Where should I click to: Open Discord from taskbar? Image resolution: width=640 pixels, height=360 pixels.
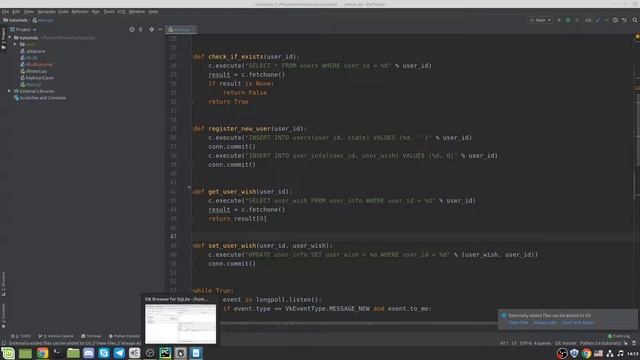tap(89, 353)
